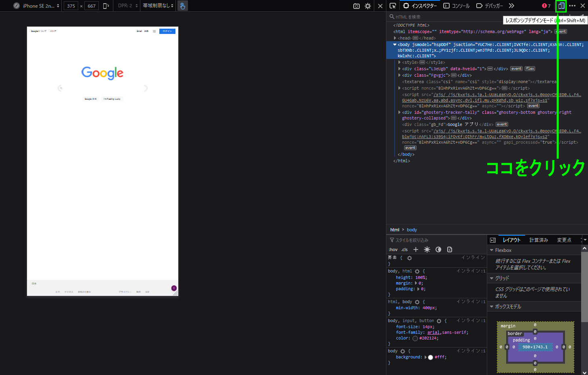Click the box model content size 980×1743.1

pyautogui.click(x=535, y=347)
